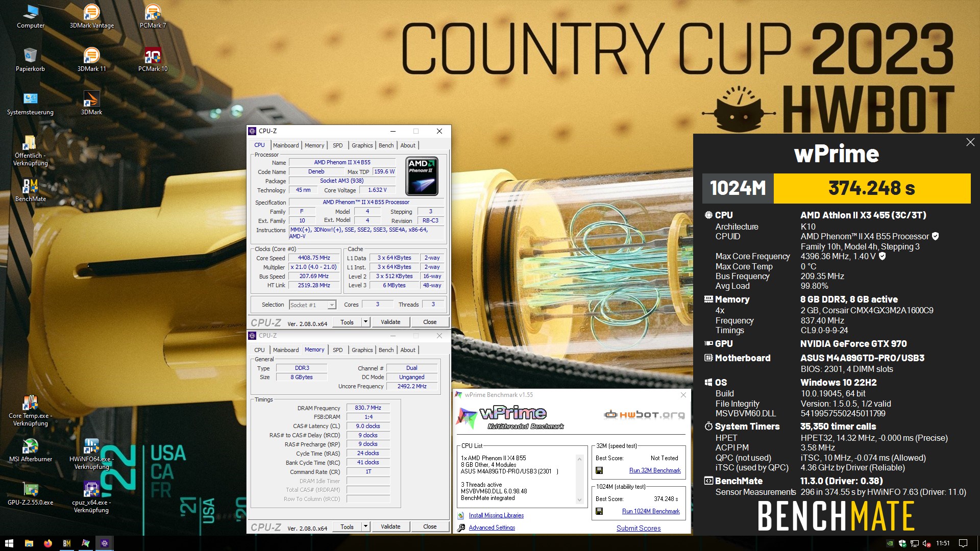Open Mainboard tab in bottom CPU-Z window
980x551 pixels.
click(x=285, y=350)
